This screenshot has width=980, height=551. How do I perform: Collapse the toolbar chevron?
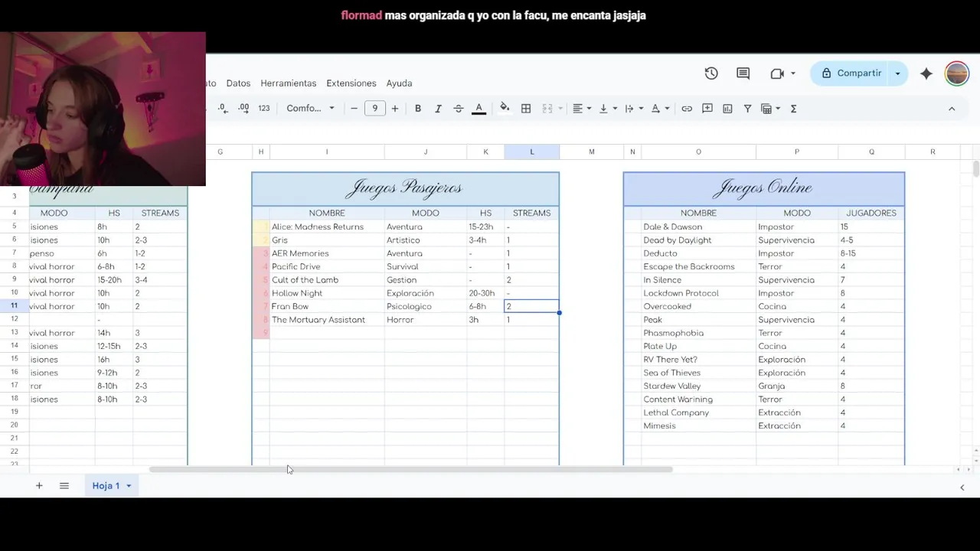[x=952, y=109]
